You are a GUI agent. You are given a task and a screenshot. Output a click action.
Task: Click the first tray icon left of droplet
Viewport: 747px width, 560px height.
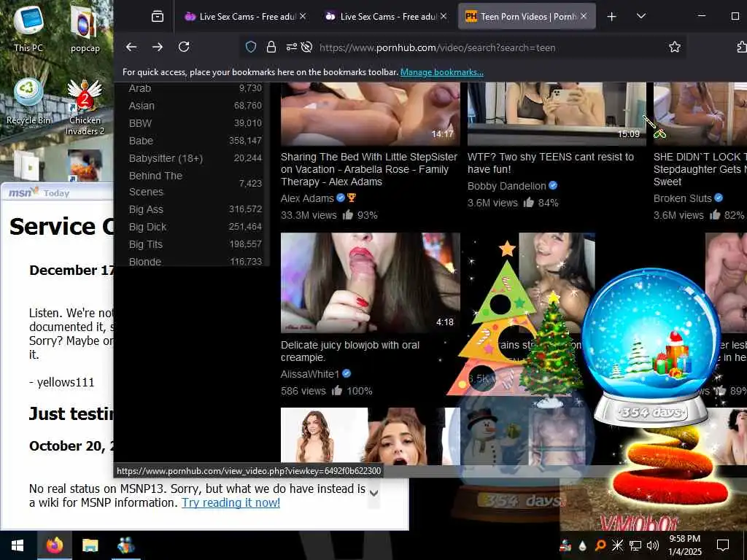pos(565,545)
